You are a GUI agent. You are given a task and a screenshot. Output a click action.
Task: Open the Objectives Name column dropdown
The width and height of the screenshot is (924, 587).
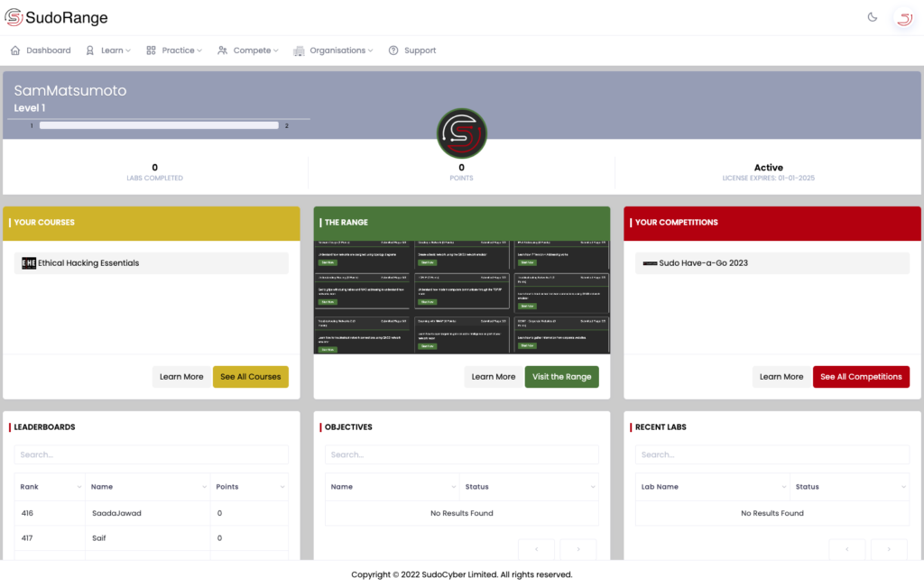point(453,487)
